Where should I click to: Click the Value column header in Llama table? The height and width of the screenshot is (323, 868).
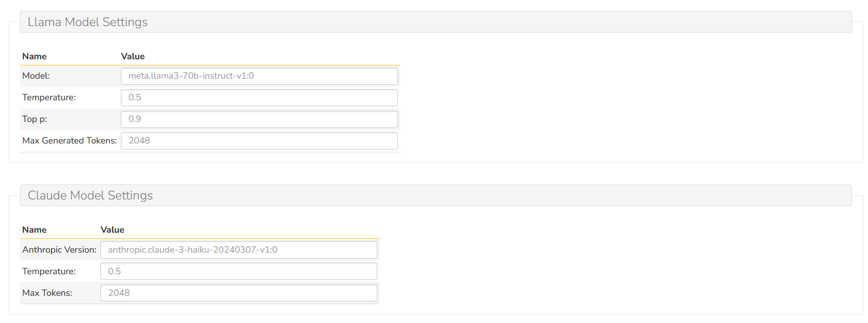tap(133, 57)
